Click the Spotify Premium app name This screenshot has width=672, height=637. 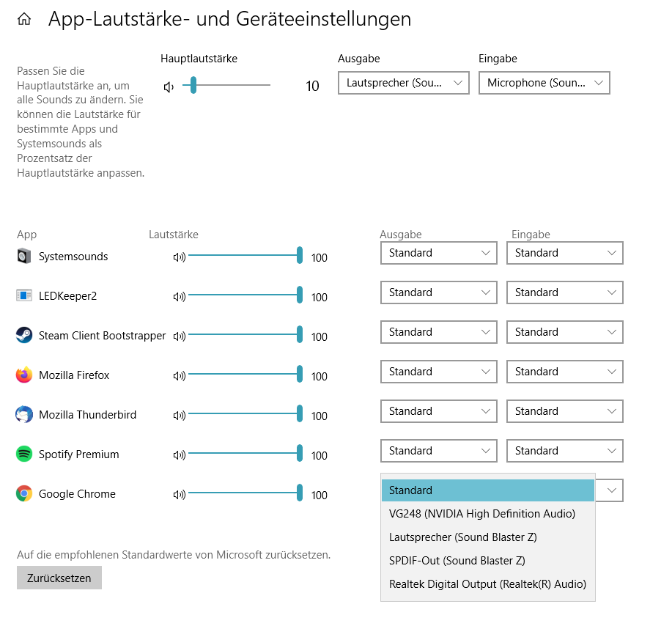[79, 454]
